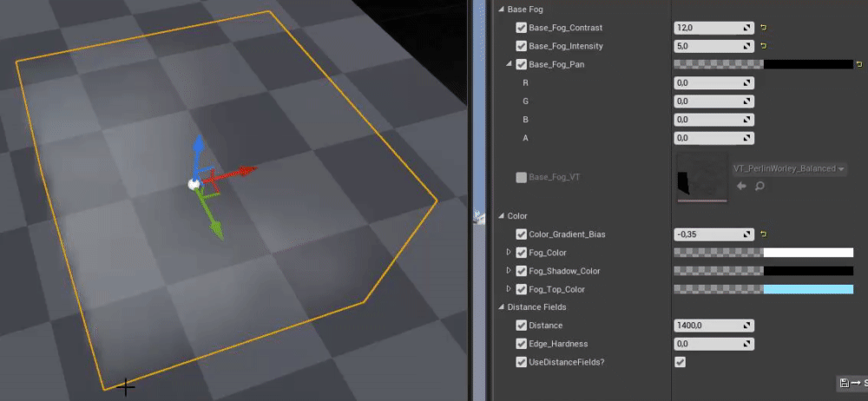Click the Fog_Top_Color label
This screenshot has height=401, width=868.
point(556,289)
